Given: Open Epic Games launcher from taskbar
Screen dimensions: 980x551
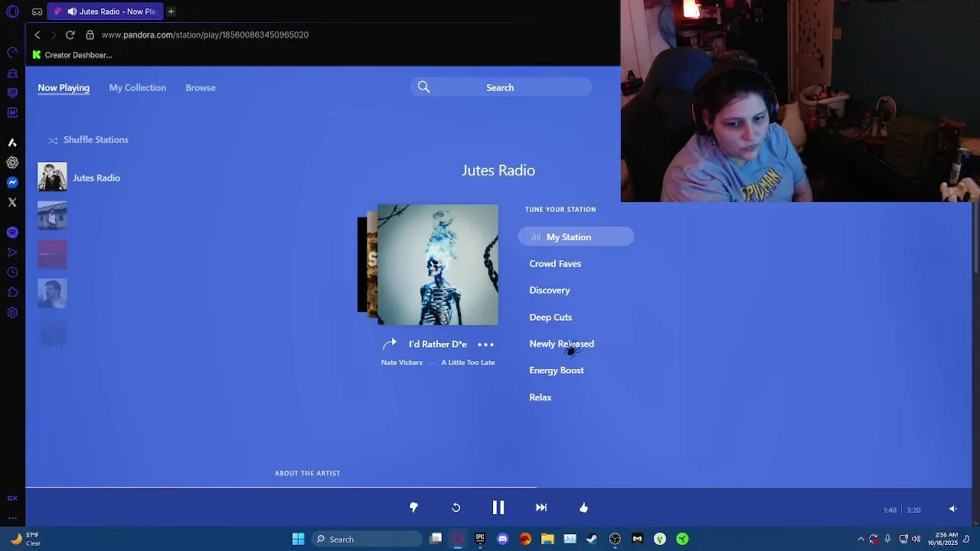Looking at the screenshot, I should (x=480, y=539).
